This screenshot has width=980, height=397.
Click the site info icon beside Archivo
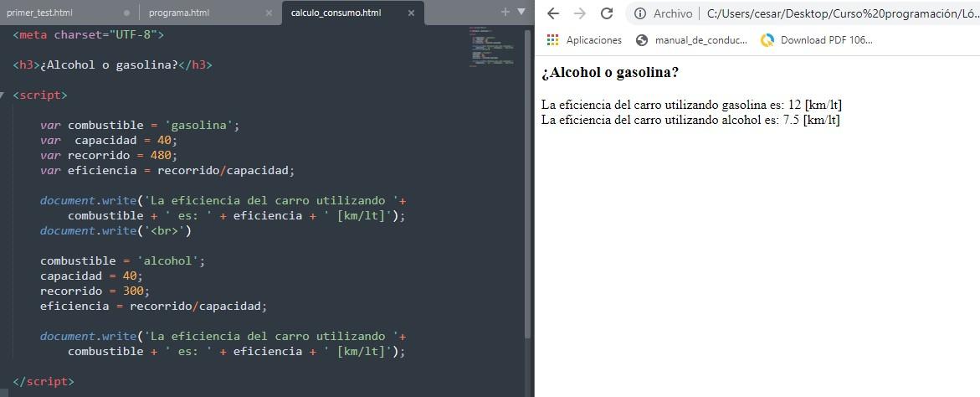click(x=640, y=13)
